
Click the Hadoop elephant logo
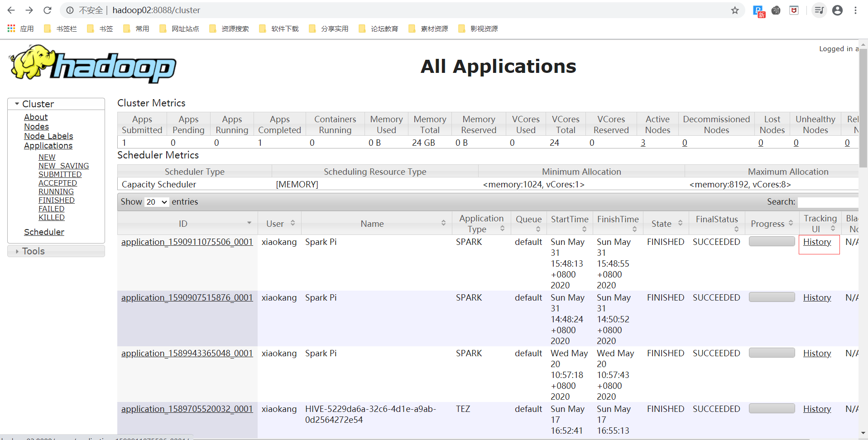click(x=92, y=64)
